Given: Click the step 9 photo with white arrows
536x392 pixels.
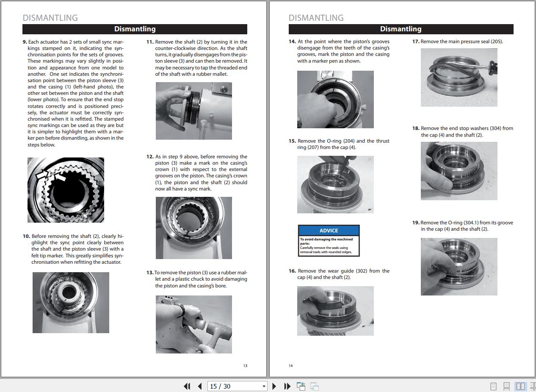Looking at the screenshot, I should 66,190.
